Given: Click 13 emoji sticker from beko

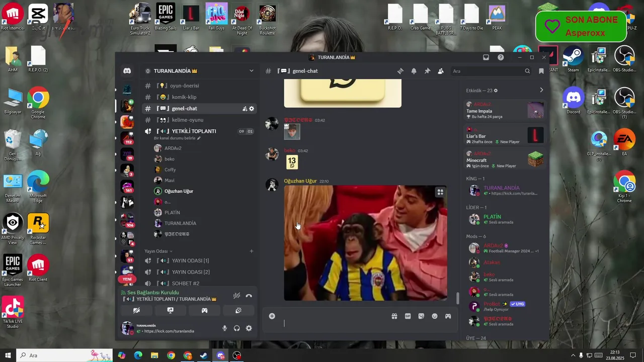Looking at the screenshot, I should tap(292, 162).
